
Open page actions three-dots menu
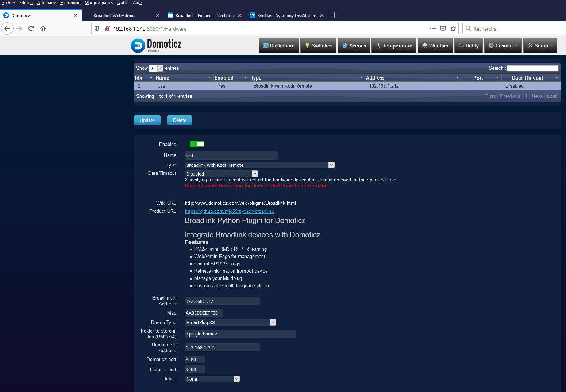tap(433, 28)
